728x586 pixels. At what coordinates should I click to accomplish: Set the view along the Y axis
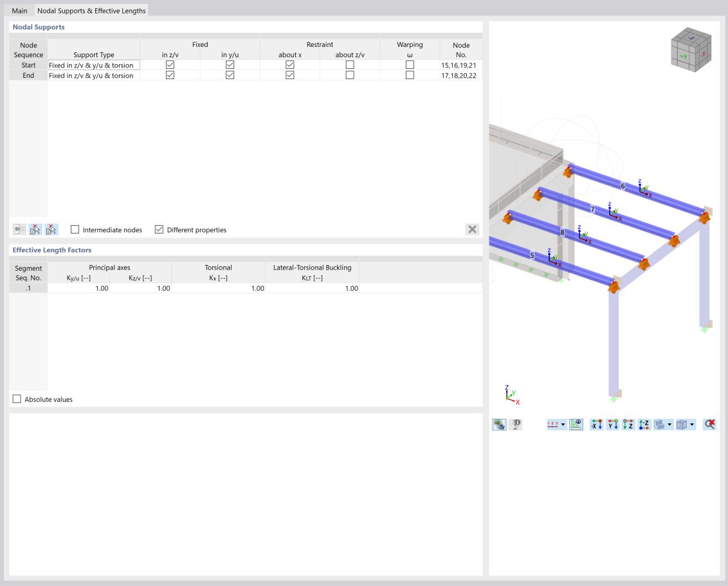(x=612, y=424)
